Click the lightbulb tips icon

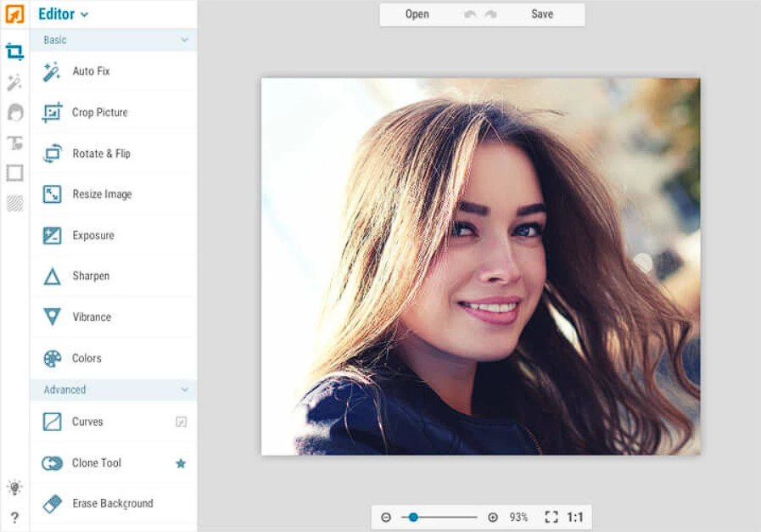[14, 487]
